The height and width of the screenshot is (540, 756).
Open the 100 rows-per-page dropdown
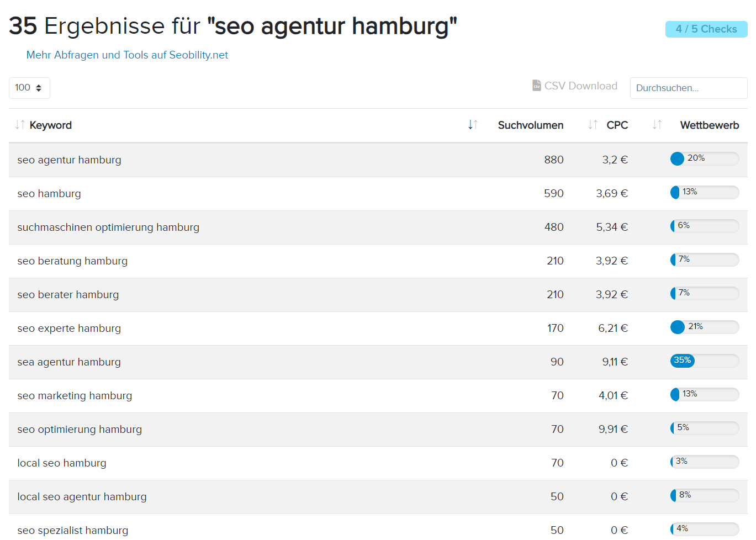[x=29, y=88]
